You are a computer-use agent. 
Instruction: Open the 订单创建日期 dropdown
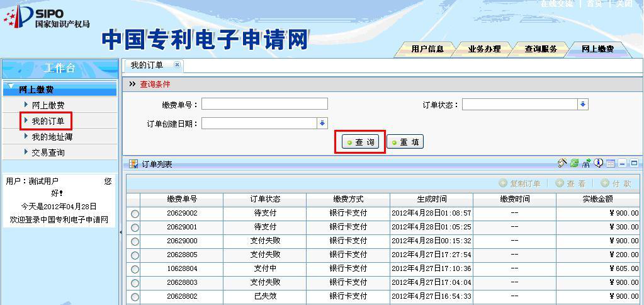[322, 124]
